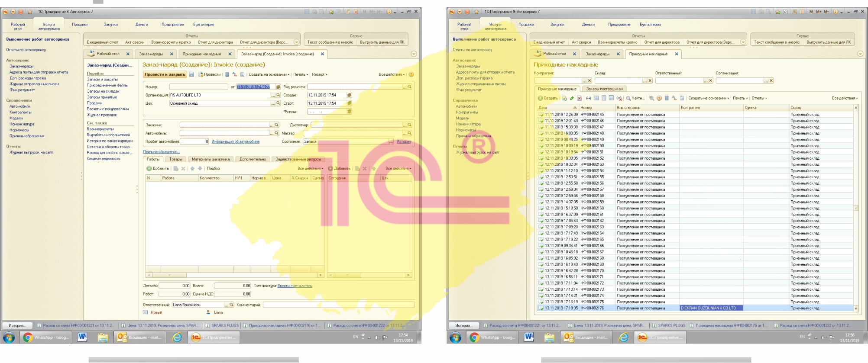This screenshot has width=868, height=363.
Task: Click the magnifier icon in the Организация field
Action: pyautogui.click(x=278, y=95)
